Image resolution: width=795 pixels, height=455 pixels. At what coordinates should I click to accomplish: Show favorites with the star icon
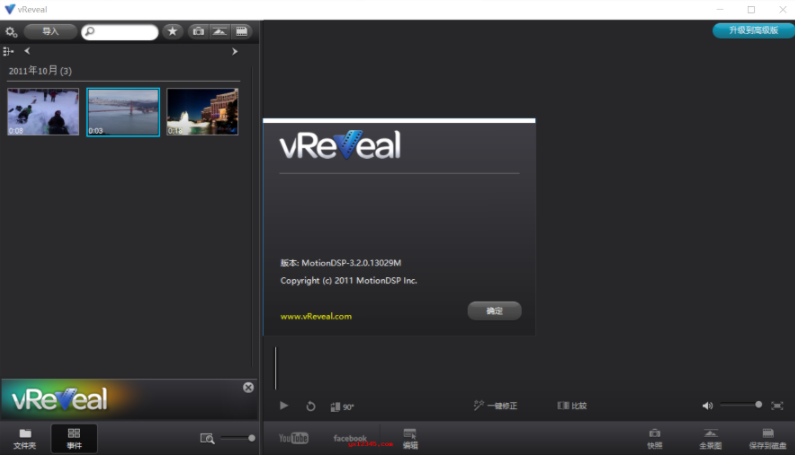(172, 31)
